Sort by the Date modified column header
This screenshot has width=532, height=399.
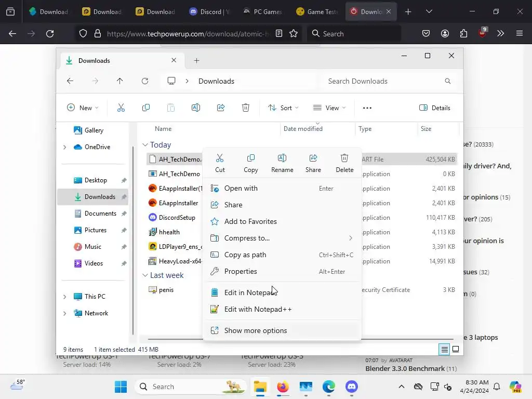tap(303, 129)
